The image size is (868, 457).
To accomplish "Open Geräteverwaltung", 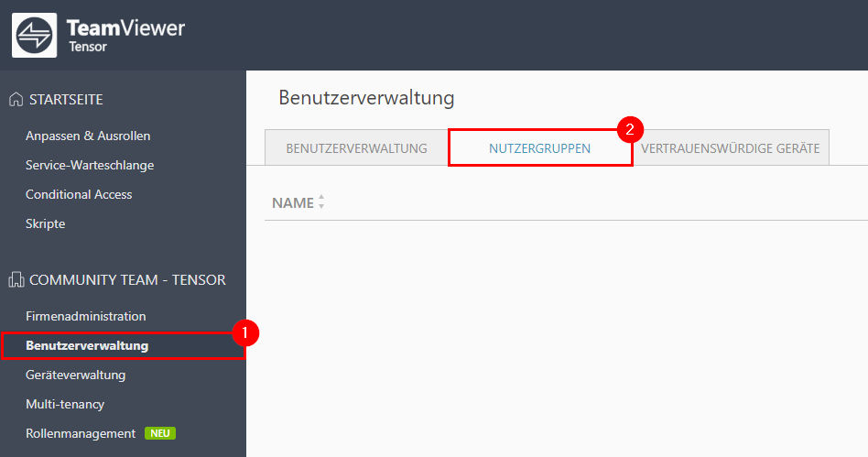I will tap(75, 375).
